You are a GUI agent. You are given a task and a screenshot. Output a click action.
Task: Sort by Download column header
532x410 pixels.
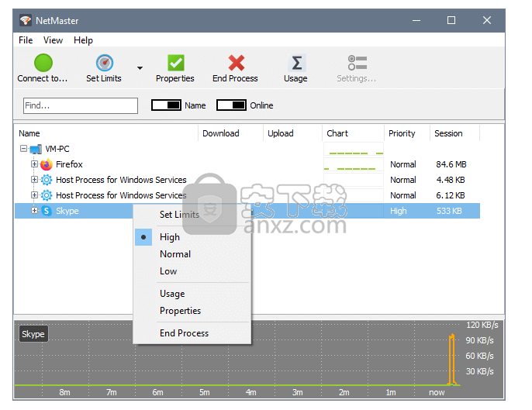pyautogui.click(x=221, y=133)
